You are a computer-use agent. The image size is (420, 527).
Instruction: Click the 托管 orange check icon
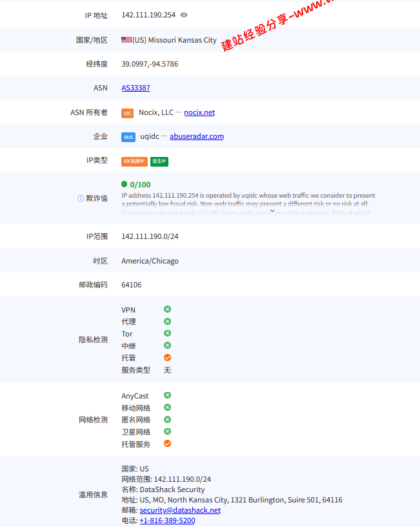pos(167,358)
